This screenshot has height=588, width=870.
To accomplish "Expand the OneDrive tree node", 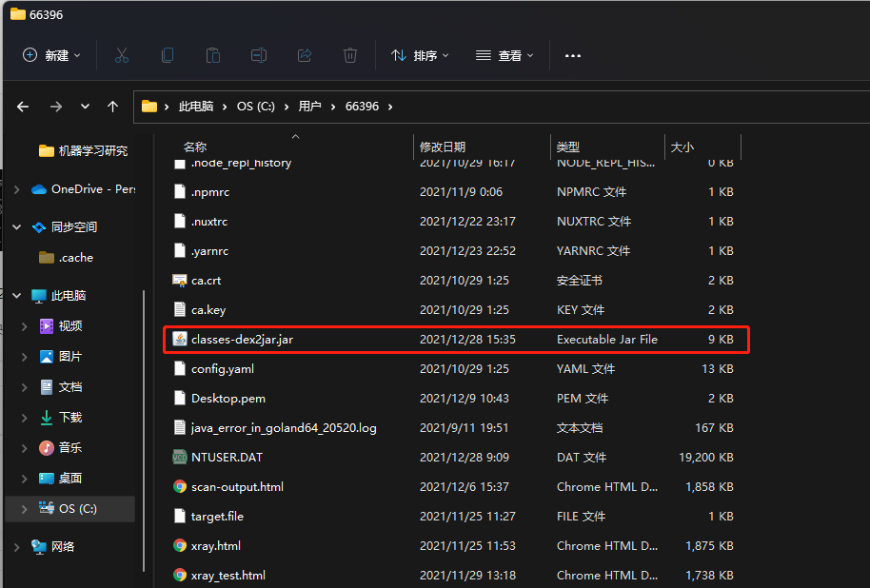I will tap(16, 189).
